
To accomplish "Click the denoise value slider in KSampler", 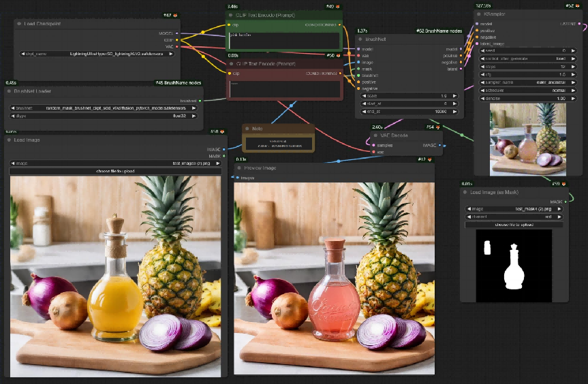I will coord(527,99).
